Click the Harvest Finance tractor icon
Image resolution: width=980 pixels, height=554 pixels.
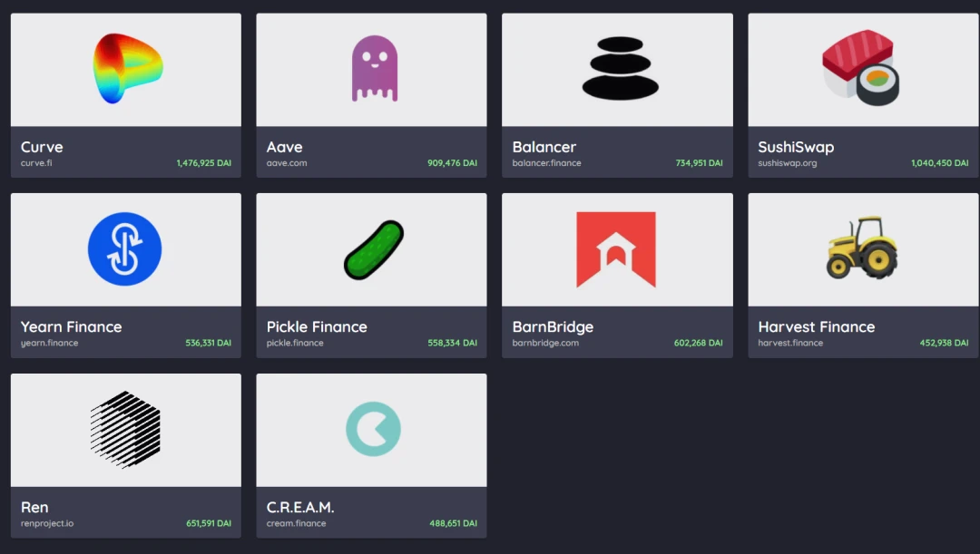click(862, 248)
